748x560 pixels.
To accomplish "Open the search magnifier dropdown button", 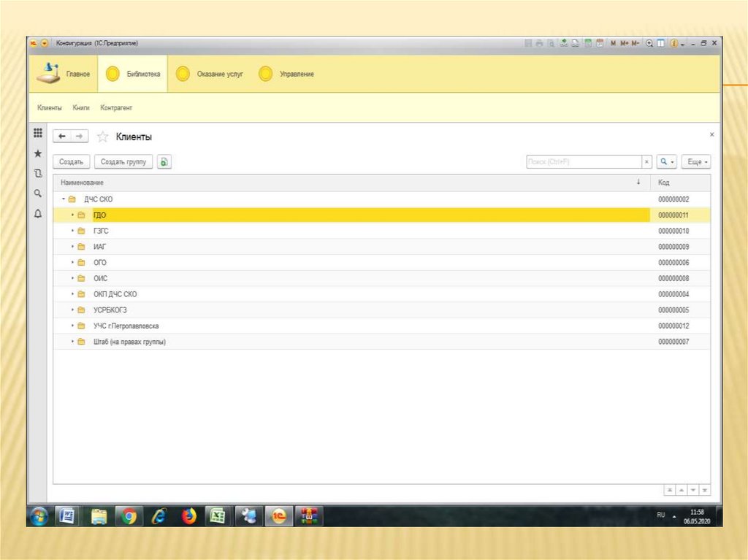I will pos(667,161).
